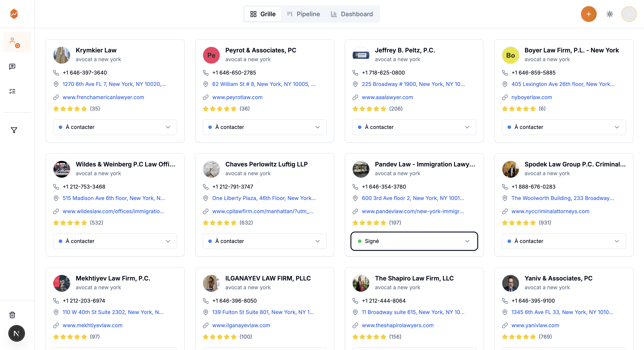
Task: Open The Woolworth Building address link
Action: pos(563,198)
